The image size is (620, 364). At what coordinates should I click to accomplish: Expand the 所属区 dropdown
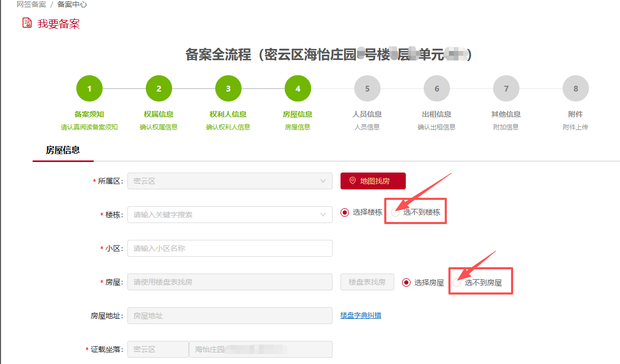229,181
